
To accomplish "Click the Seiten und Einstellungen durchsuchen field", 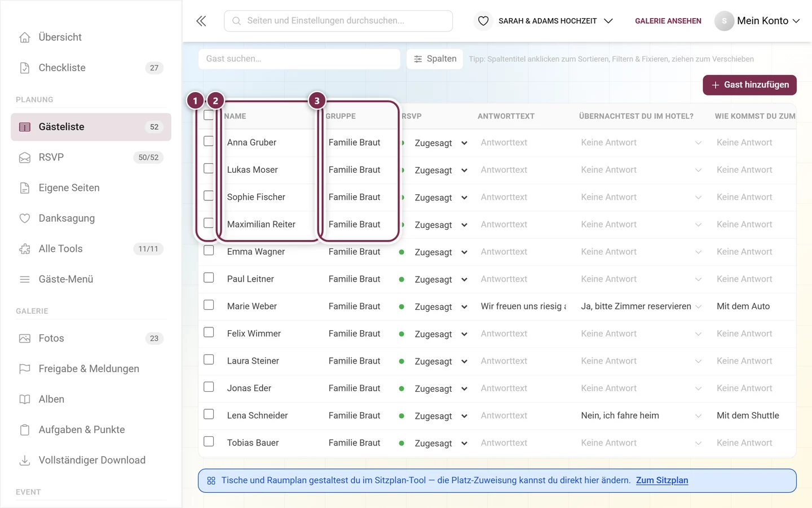I will (x=338, y=21).
